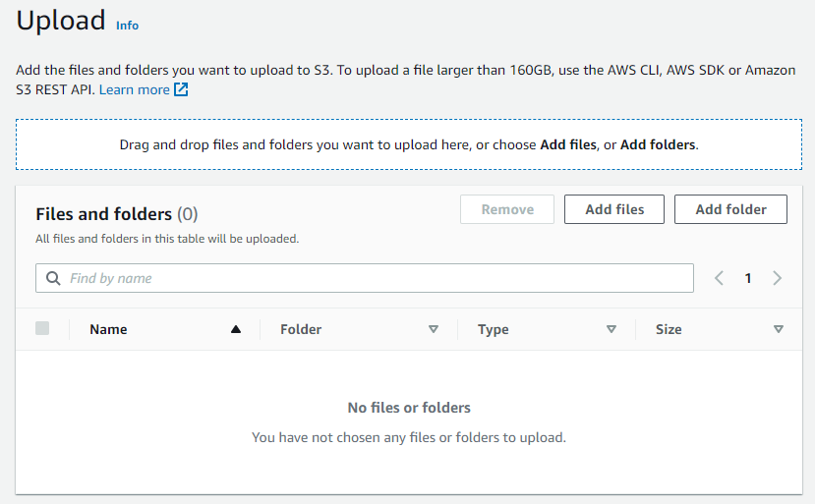Sort by Name using the ascending arrow
Image resolution: width=815 pixels, height=504 pixels.
point(236,329)
